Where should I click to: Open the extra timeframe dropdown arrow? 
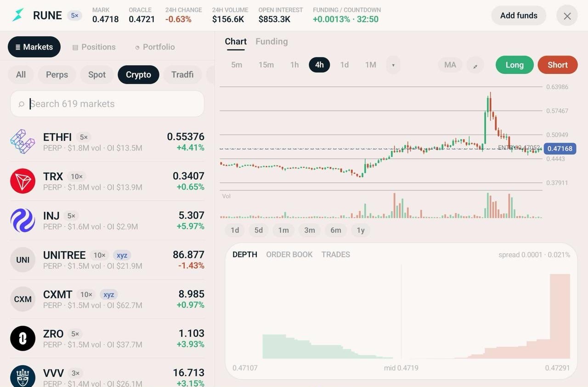[x=393, y=65]
